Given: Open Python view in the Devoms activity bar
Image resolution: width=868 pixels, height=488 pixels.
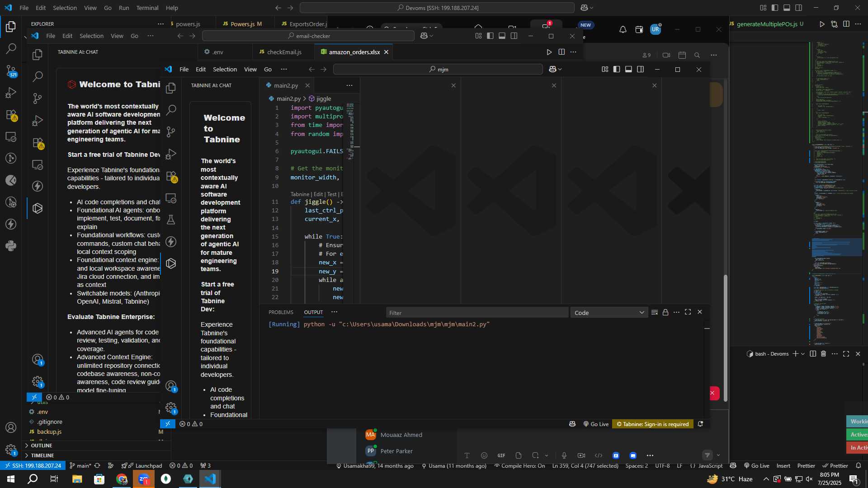Looking at the screenshot, I should (11, 246).
